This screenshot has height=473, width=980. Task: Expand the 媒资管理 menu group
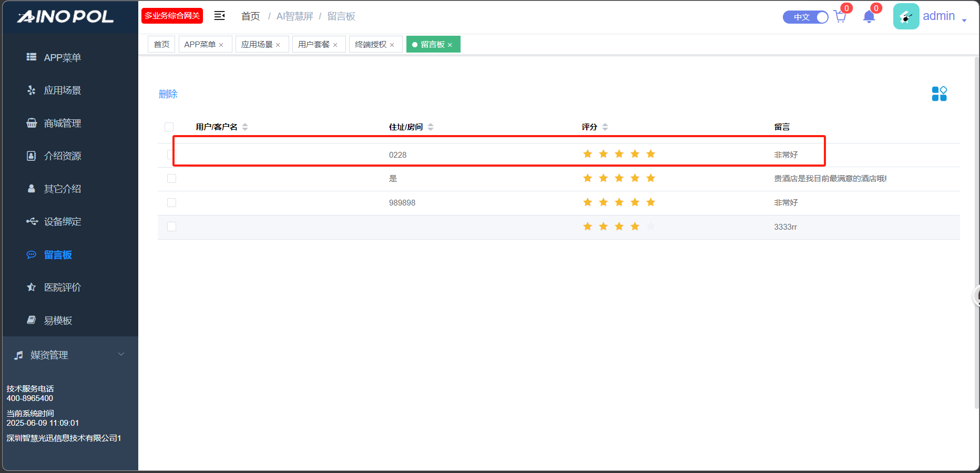click(x=69, y=355)
